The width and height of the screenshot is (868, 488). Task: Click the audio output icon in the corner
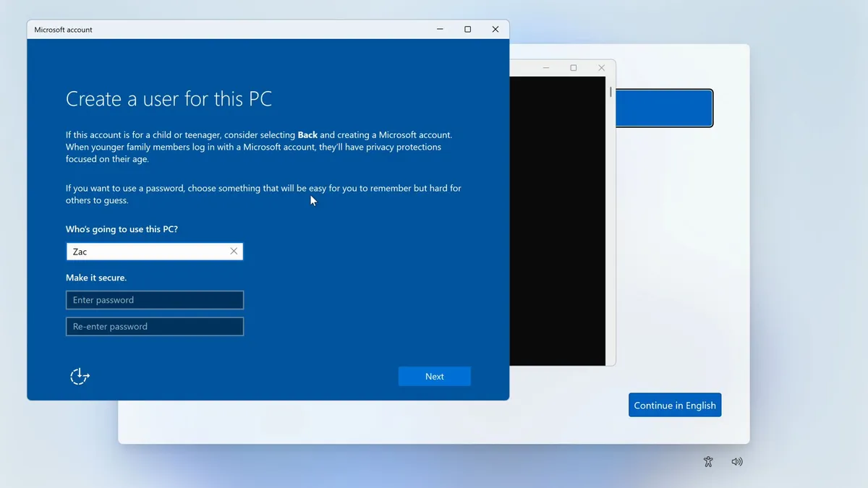pyautogui.click(x=737, y=461)
